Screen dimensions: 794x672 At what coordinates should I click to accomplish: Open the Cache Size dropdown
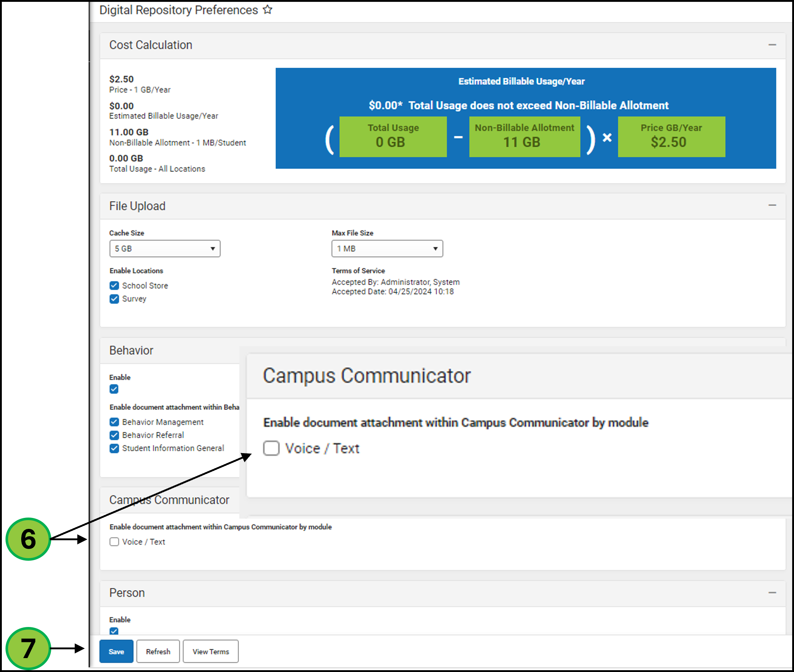(165, 249)
